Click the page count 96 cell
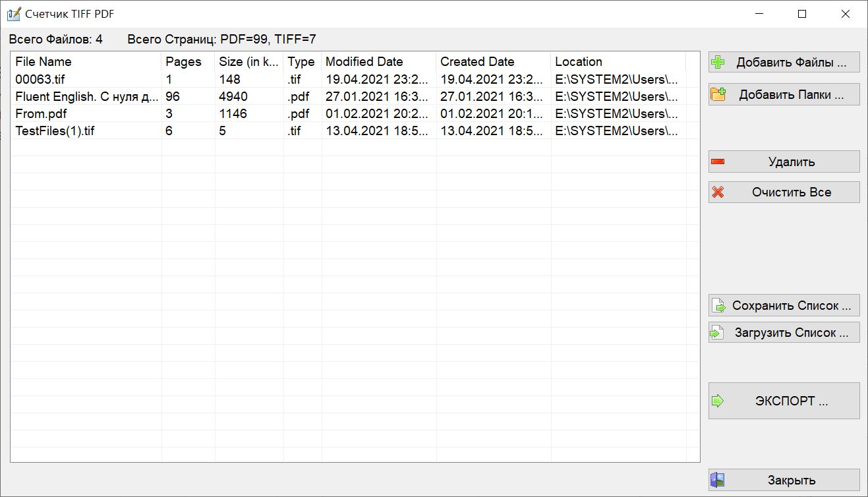 pyautogui.click(x=188, y=96)
